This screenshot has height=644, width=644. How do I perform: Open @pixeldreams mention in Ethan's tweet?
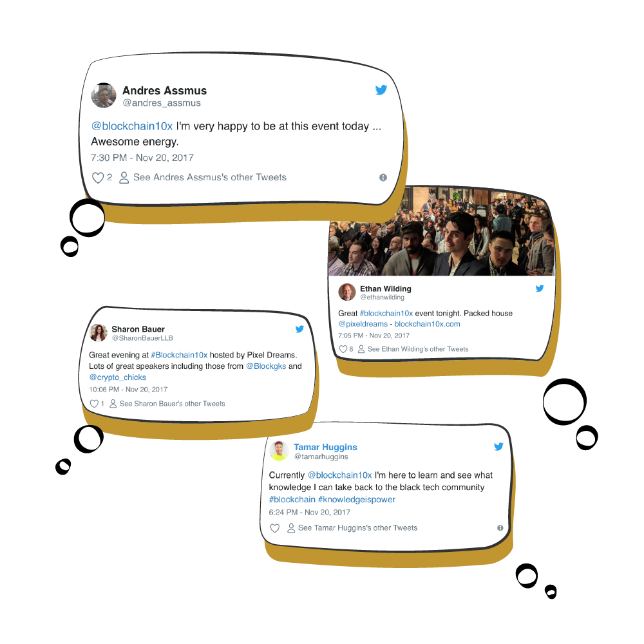click(x=363, y=324)
